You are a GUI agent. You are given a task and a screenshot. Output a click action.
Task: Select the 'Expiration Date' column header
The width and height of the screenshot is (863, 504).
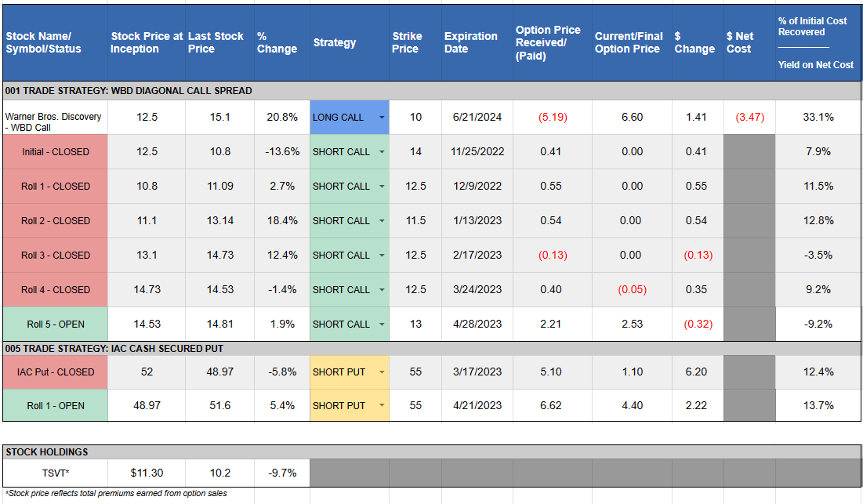point(477,42)
